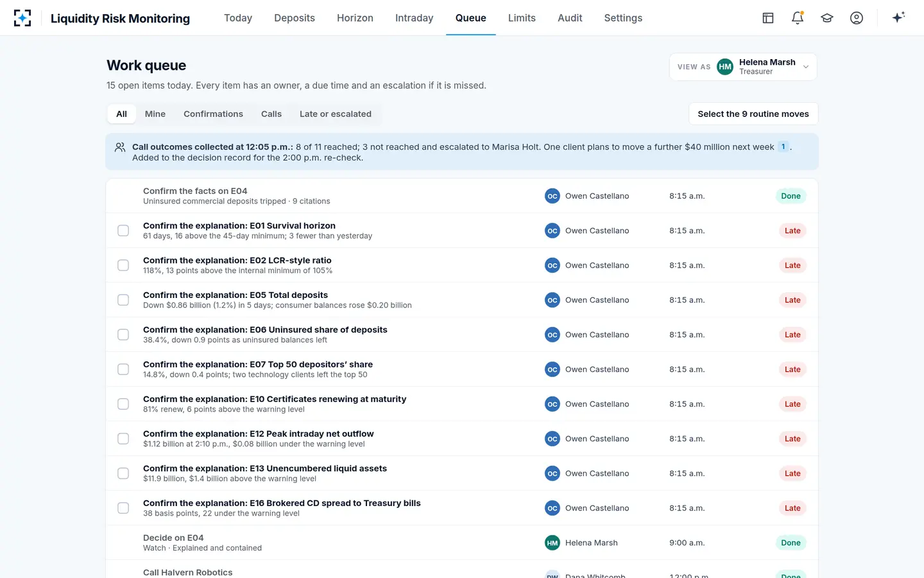Image resolution: width=924 pixels, height=578 pixels.
Task: Filter the queue to Mine
Action: pos(155,114)
